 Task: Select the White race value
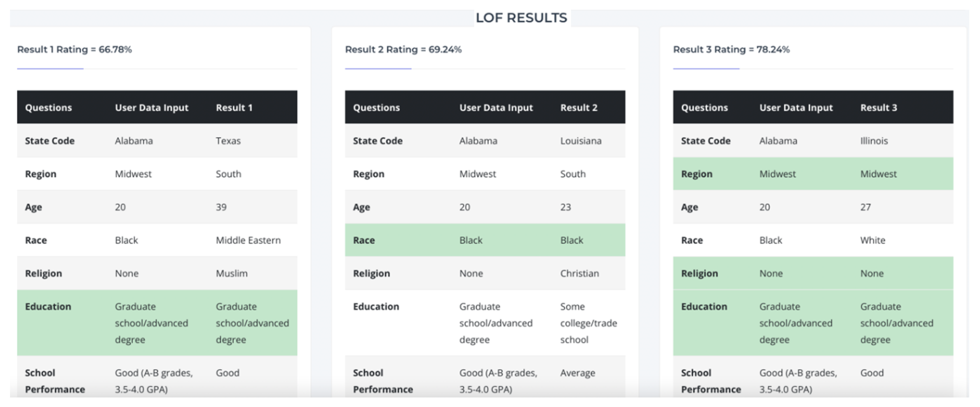point(873,240)
